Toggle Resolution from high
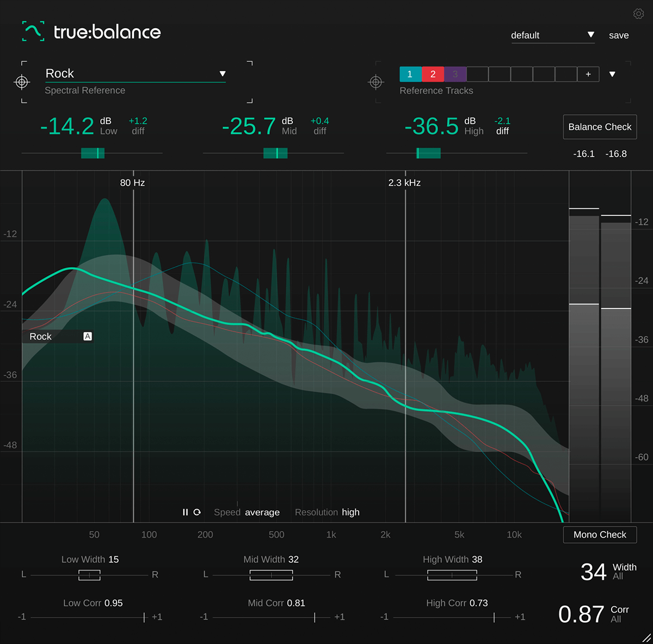653x644 pixels. click(350, 512)
